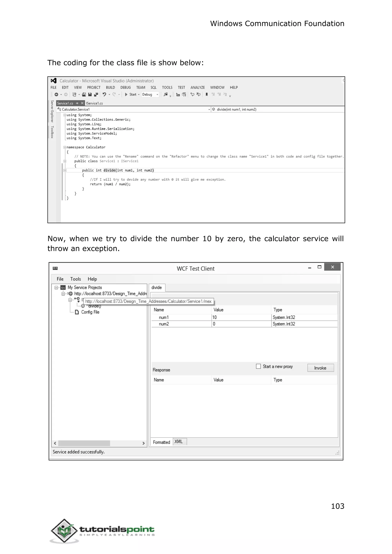The image size is (392, 554).
Task: Open the Server Explorer side panel
Action: pyautogui.click(x=52, y=111)
